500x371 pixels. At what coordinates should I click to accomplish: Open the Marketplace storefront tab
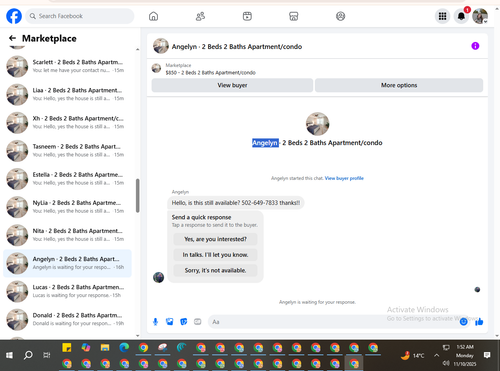[294, 16]
